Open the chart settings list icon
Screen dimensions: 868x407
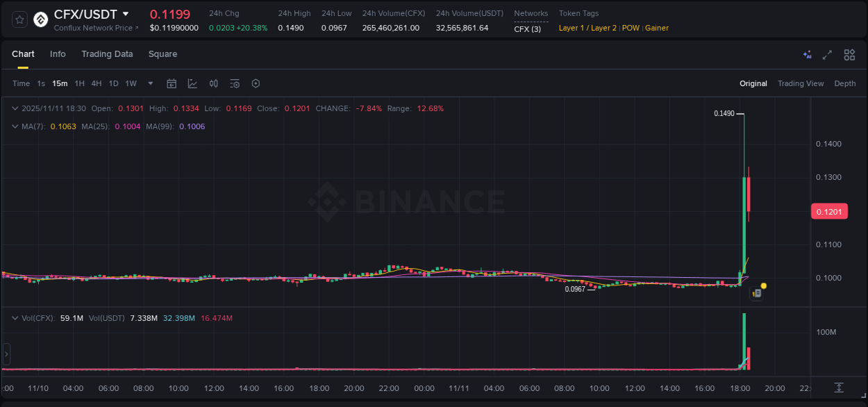[235, 83]
